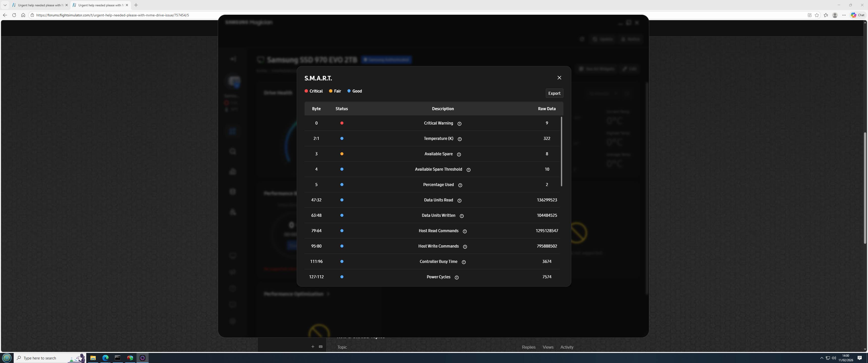The height and width of the screenshot is (363, 868).
Task: Click the web page vertical scrollbar
Action: coord(865,188)
